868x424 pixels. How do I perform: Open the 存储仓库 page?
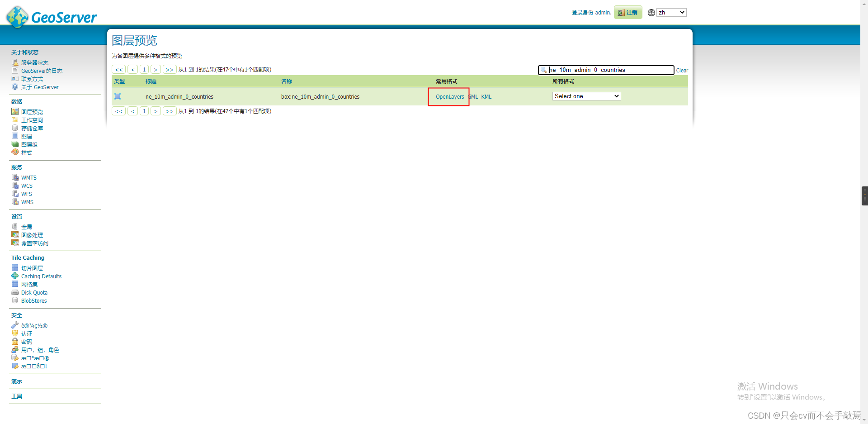pos(32,128)
